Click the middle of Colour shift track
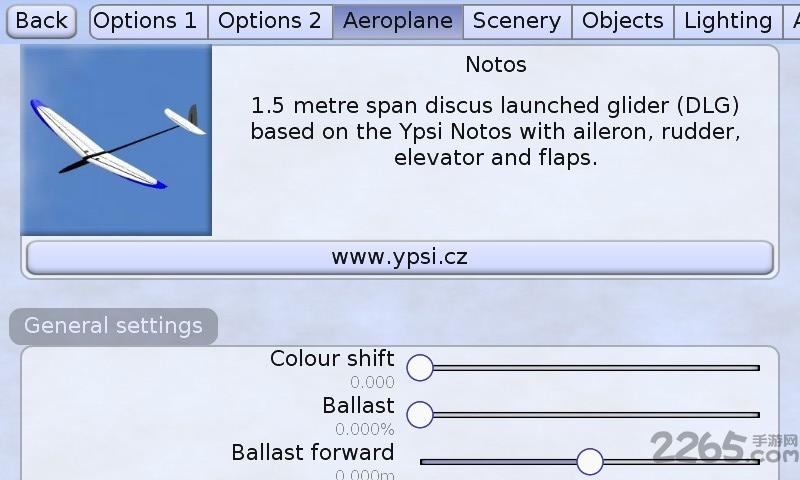Viewport: 800px width, 480px height. (590, 368)
